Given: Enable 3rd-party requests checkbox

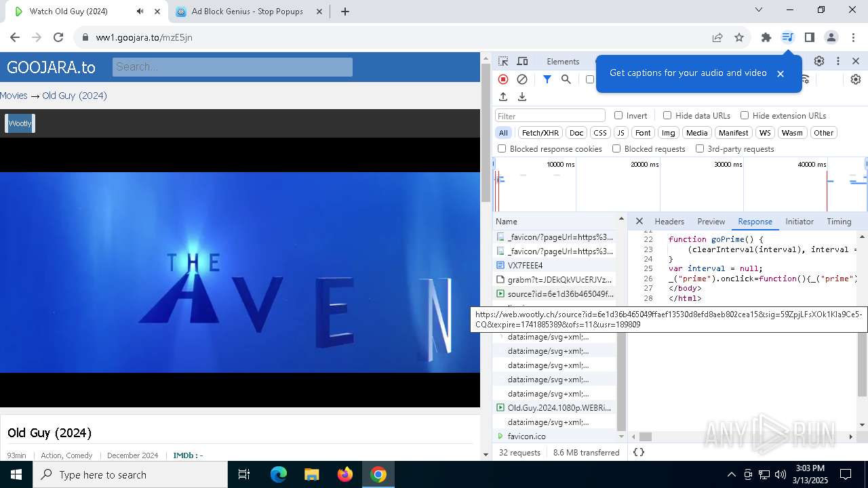Looking at the screenshot, I should 700,148.
